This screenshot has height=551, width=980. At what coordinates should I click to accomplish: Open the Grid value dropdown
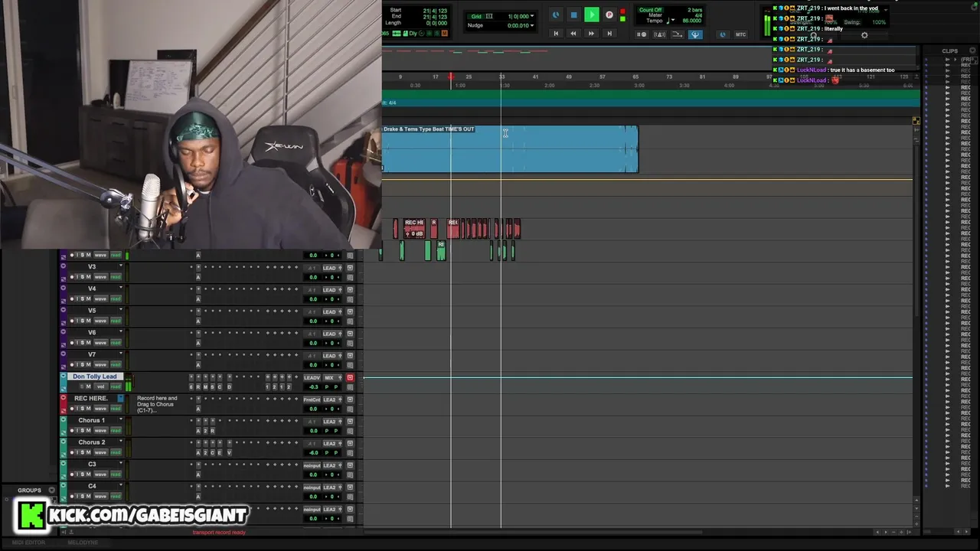pyautogui.click(x=532, y=16)
